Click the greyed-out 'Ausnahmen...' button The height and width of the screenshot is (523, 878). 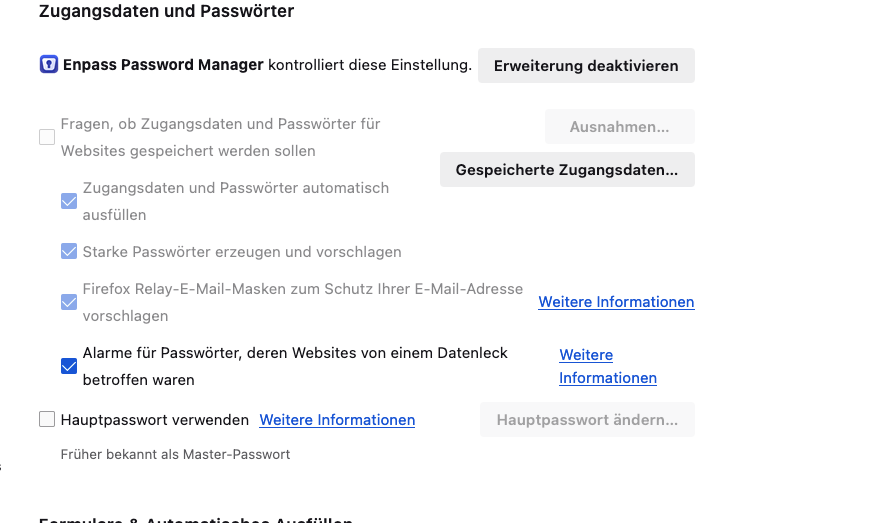(619, 127)
